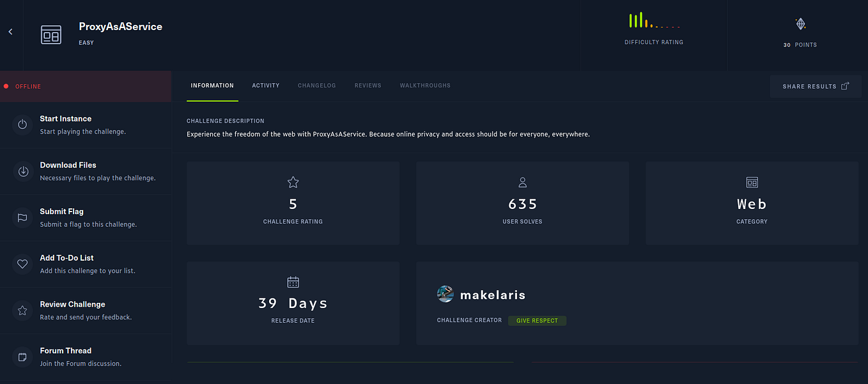Click the user icon above User Solves
Screen dimensions: 868x384
(x=522, y=181)
